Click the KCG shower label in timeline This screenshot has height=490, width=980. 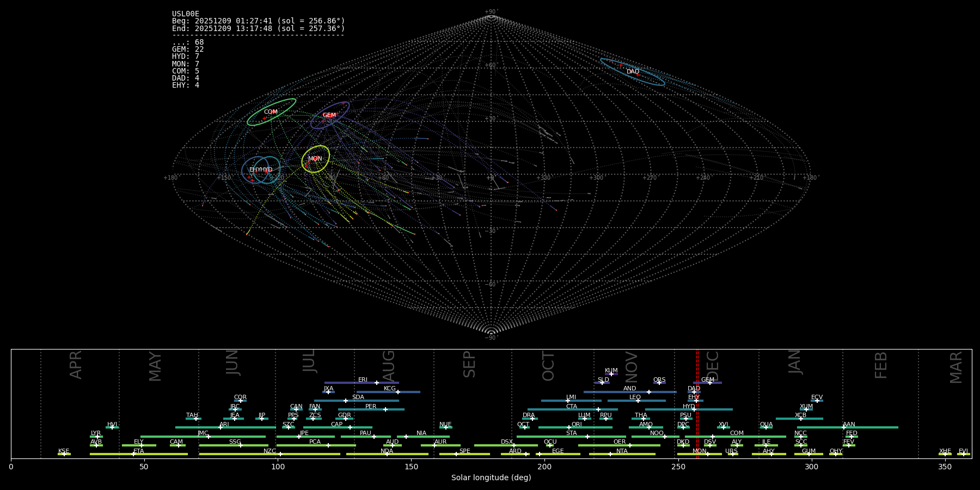point(390,389)
